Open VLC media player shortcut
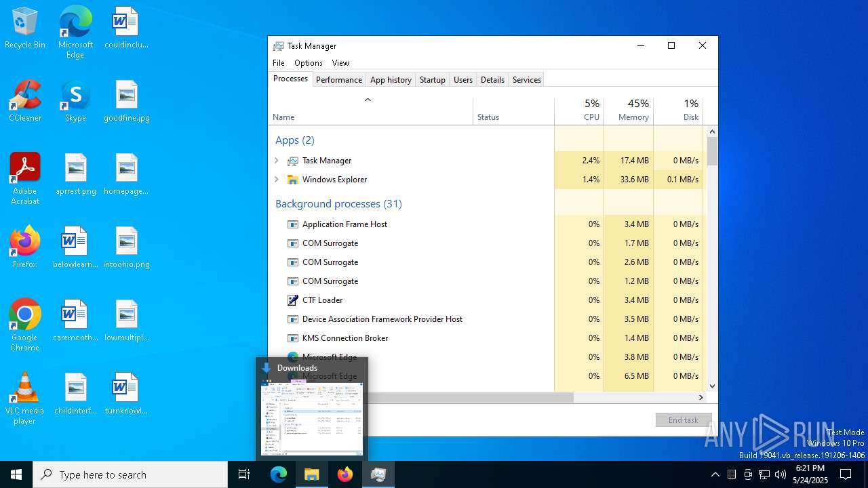This screenshot has height=488, width=868. click(x=25, y=399)
